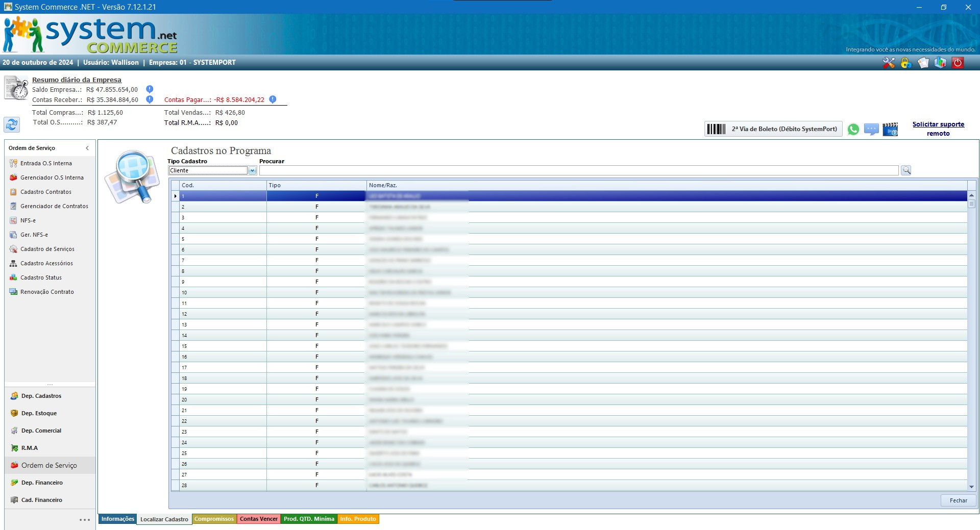Show info for Saldo Empresa

[x=150, y=89]
